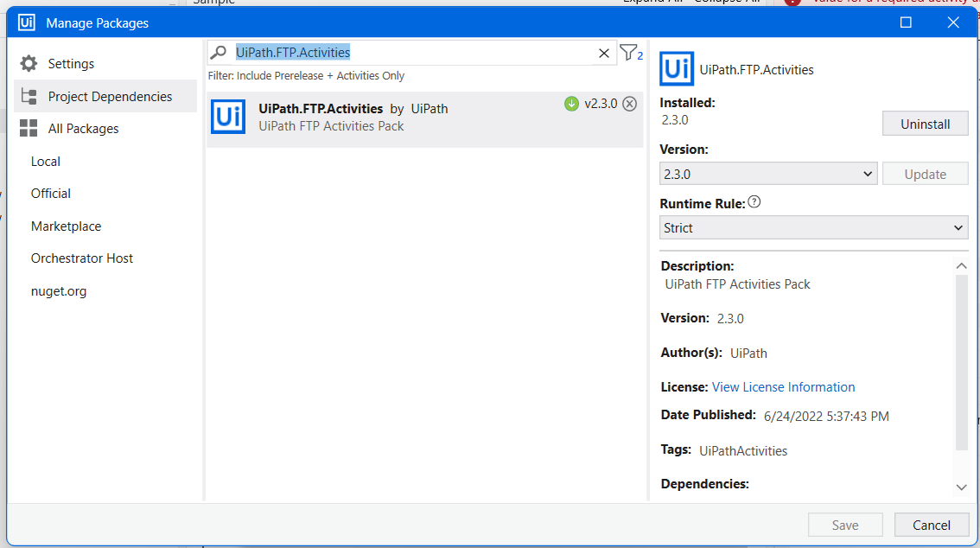Viewport: 980px width, 548px height.
Task: Click the search magnifier icon
Action: tap(218, 53)
